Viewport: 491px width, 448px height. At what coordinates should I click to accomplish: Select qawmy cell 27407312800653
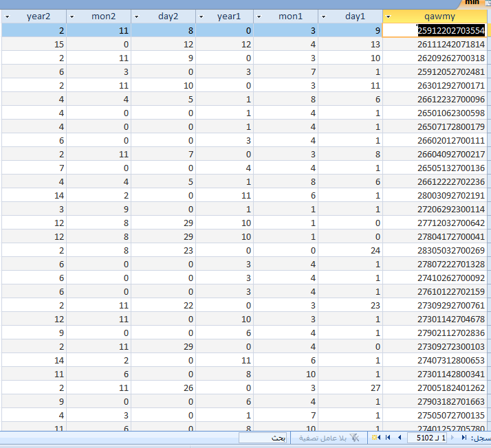tap(435, 361)
